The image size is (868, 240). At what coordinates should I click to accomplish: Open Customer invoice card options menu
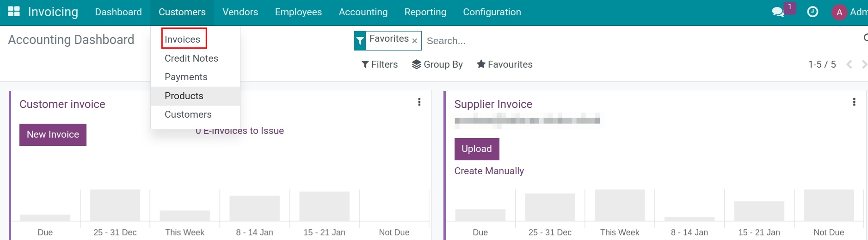pos(419,102)
